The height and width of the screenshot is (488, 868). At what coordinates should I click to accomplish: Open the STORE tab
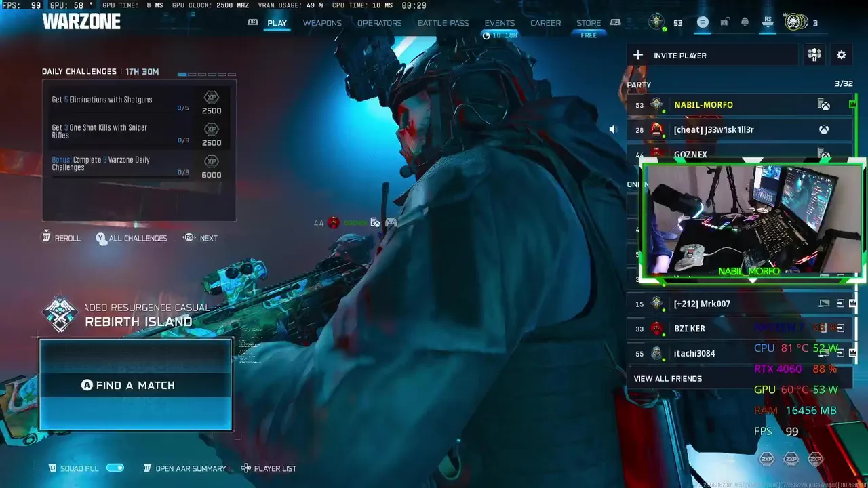pos(589,23)
